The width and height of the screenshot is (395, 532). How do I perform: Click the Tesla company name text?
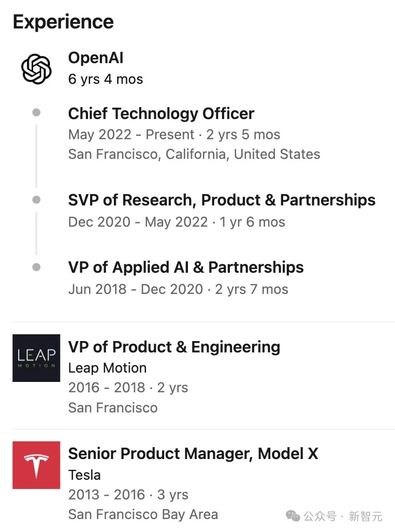[x=84, y=475]
